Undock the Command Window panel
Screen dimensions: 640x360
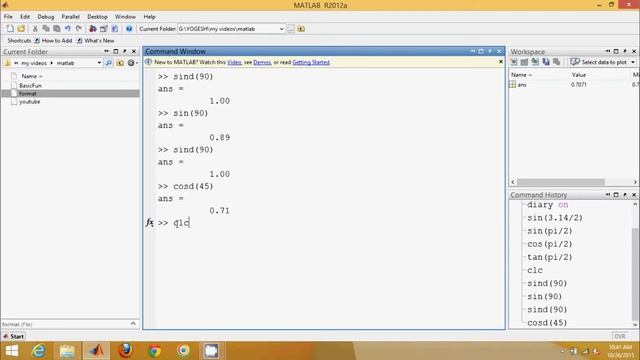(490, 51)
